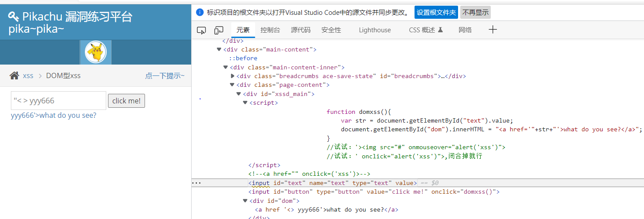Open the 元素 tab
The height and width of the screenshot is (219, 644).
tap(243, 30)
